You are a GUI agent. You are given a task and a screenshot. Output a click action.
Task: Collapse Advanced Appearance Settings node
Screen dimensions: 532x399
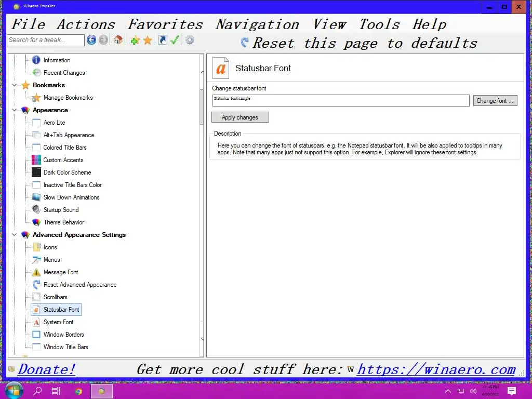pyautogui.click(x=14, y=235)
